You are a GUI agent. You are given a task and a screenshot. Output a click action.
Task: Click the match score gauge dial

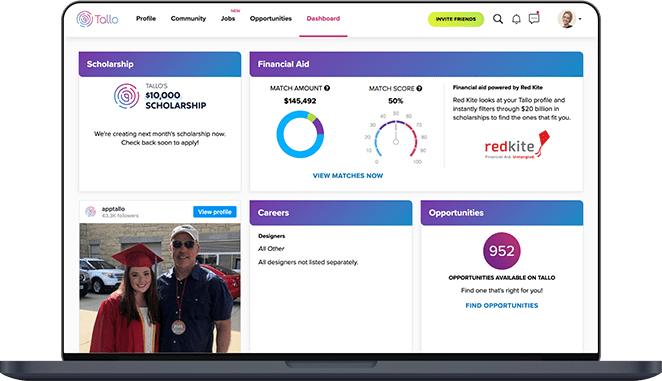click(396, 138)
